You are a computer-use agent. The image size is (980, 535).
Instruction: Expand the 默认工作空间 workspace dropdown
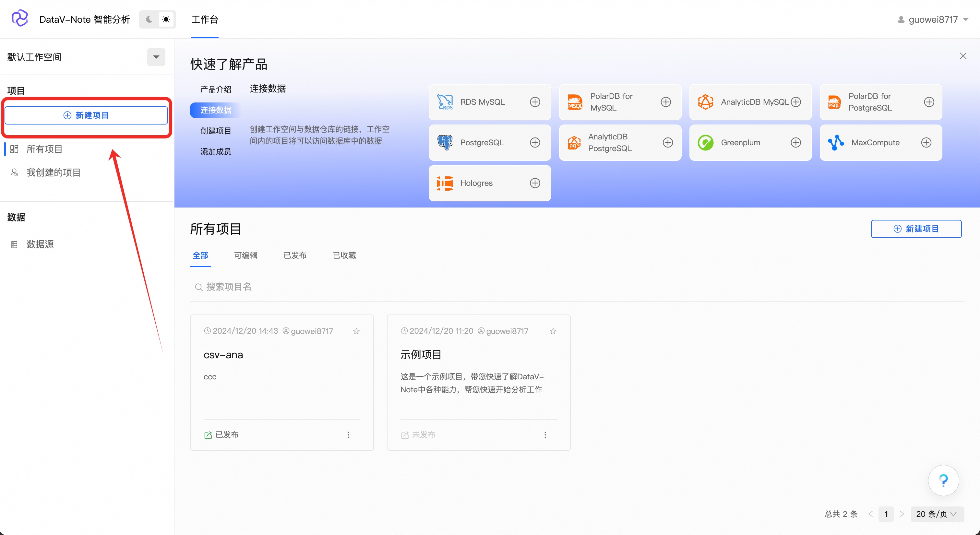(x=156, y=57)
